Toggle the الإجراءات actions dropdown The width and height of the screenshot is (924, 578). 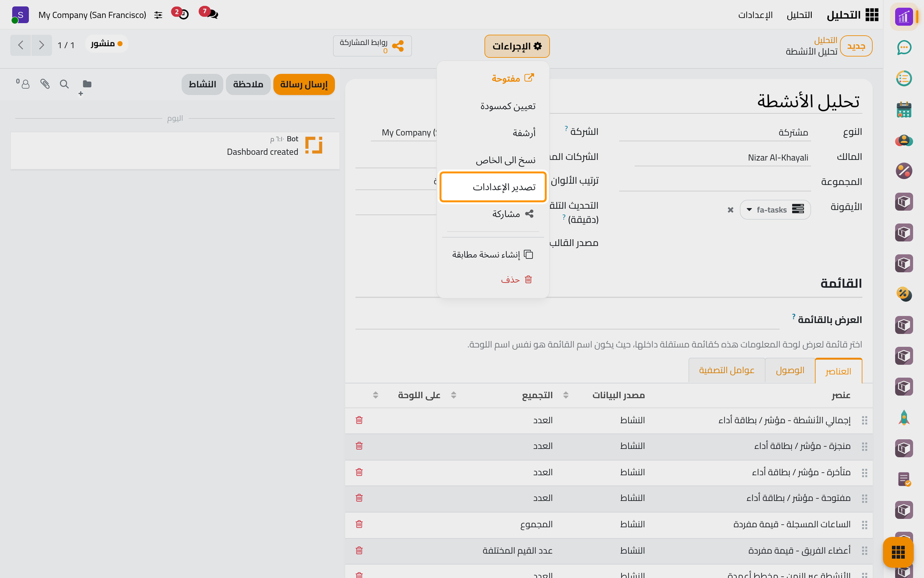(x=517, y=46)
